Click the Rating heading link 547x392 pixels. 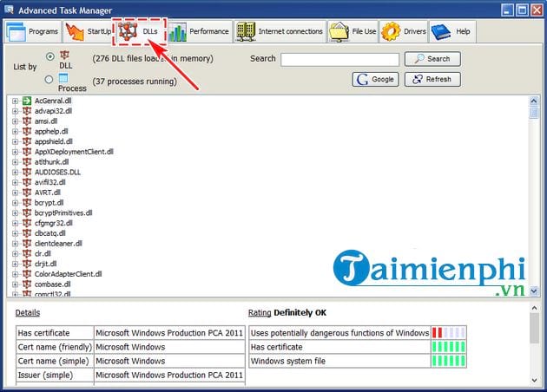260,312
